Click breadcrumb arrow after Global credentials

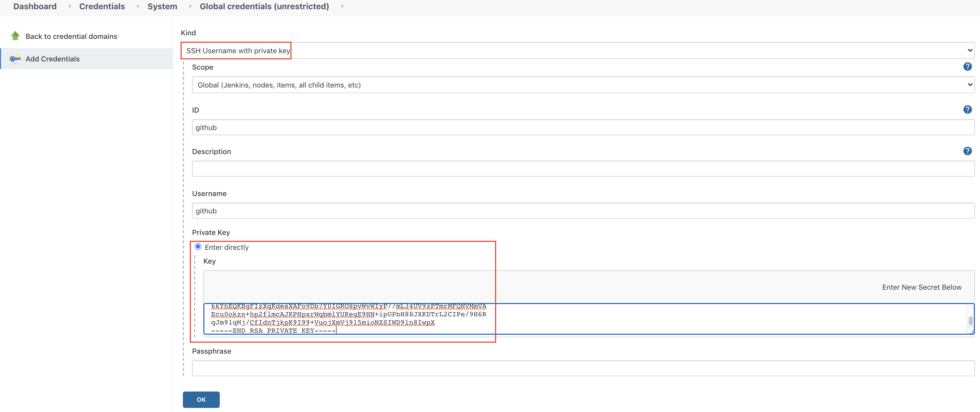[x=342, y=6]
